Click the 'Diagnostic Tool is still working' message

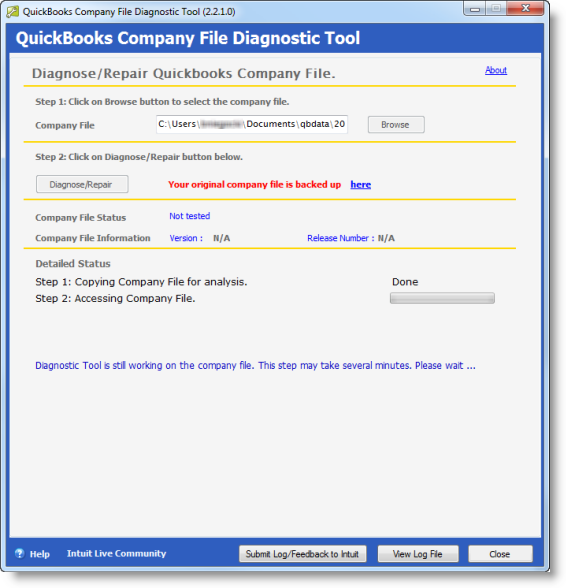tap(255, 366)
